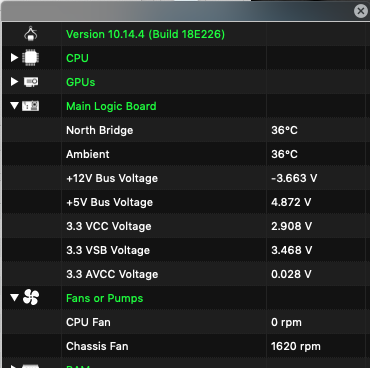370x368 pixels.
Task: Select the Chassis Fan row
Action: click(185, 346)
